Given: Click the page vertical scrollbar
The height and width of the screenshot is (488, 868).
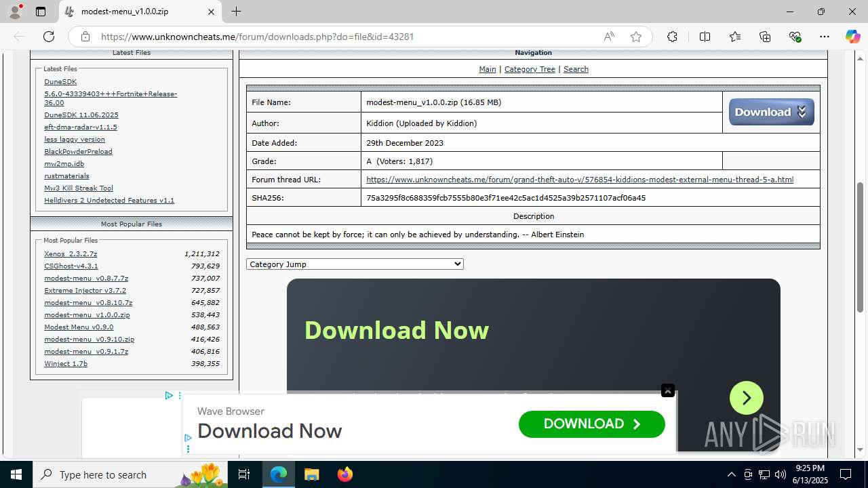Looking at the screenshot, I should click(861, 247).
